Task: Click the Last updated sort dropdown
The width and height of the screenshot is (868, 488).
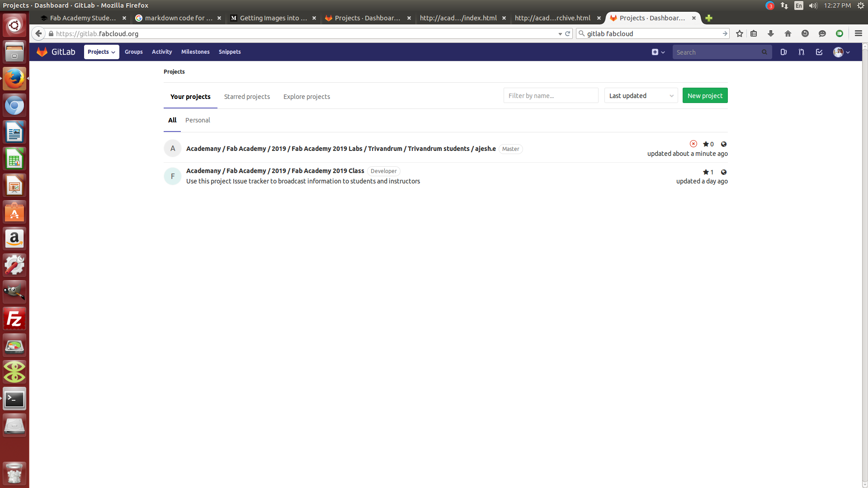Action: point(641,95)
